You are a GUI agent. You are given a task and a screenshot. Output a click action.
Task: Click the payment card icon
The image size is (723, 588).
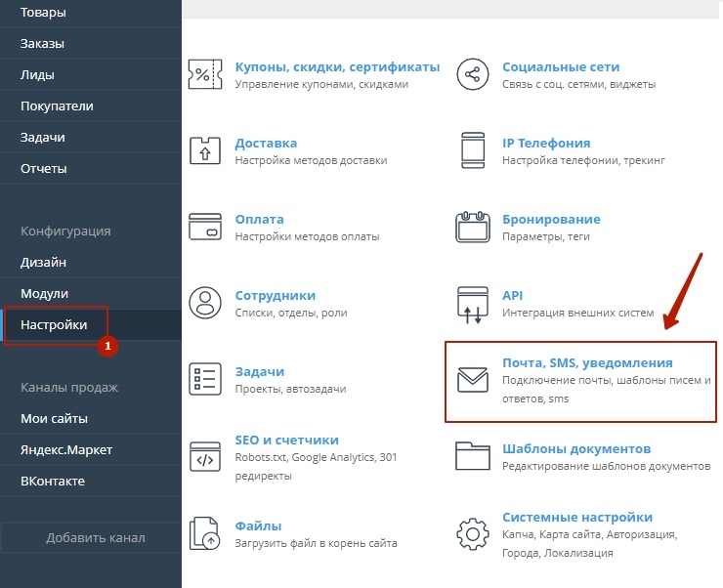(206, 227)
